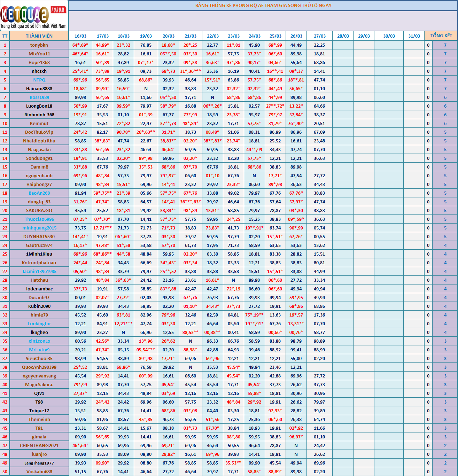The width and height of the screenshot is (458, 476).
Task: Click the TỔNG KẾT column header
Action: tap(441, 36)
